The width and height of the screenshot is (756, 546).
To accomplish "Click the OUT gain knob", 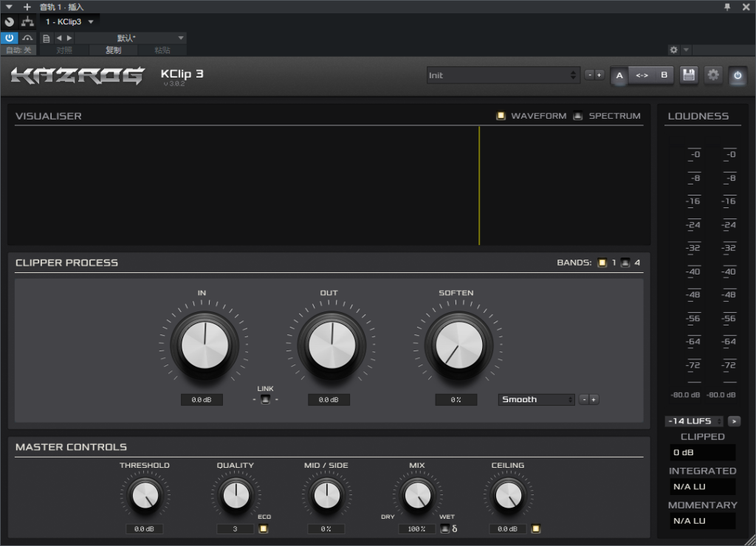I will pos(331,345).
